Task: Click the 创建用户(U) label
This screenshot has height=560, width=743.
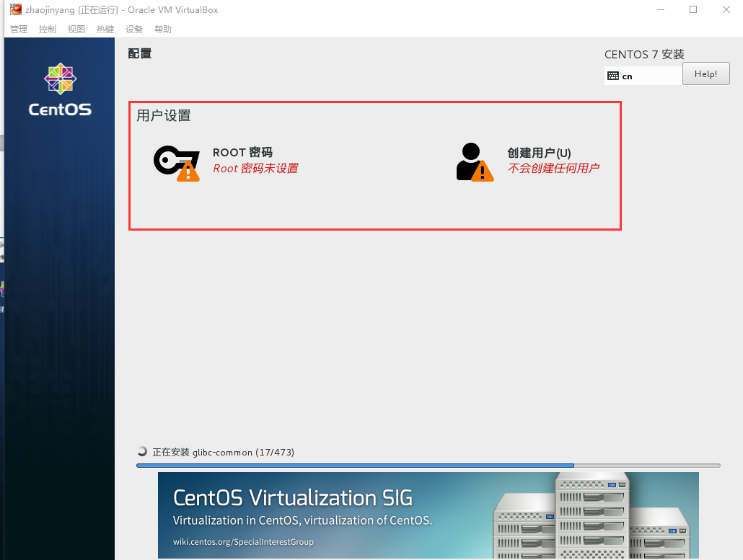Action: click(539, 152)
